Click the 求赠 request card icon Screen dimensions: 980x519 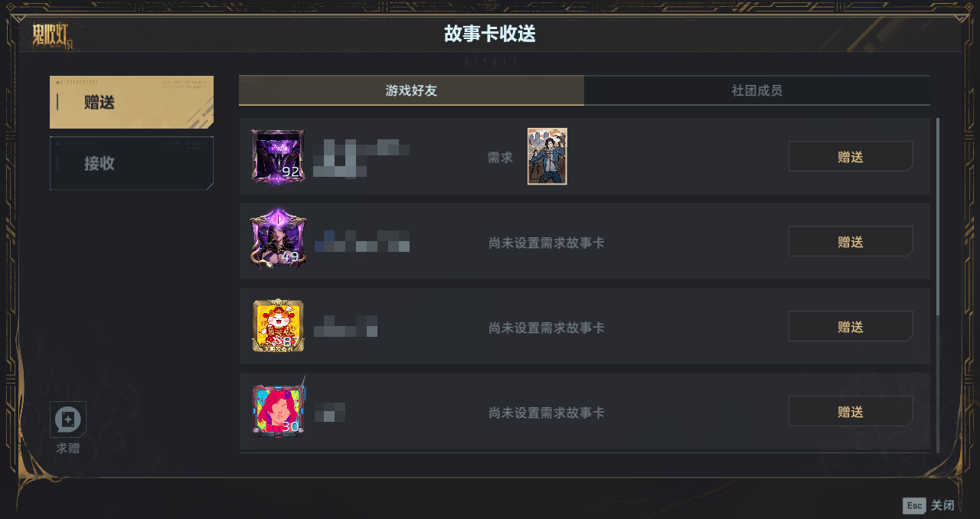(68, 419)
